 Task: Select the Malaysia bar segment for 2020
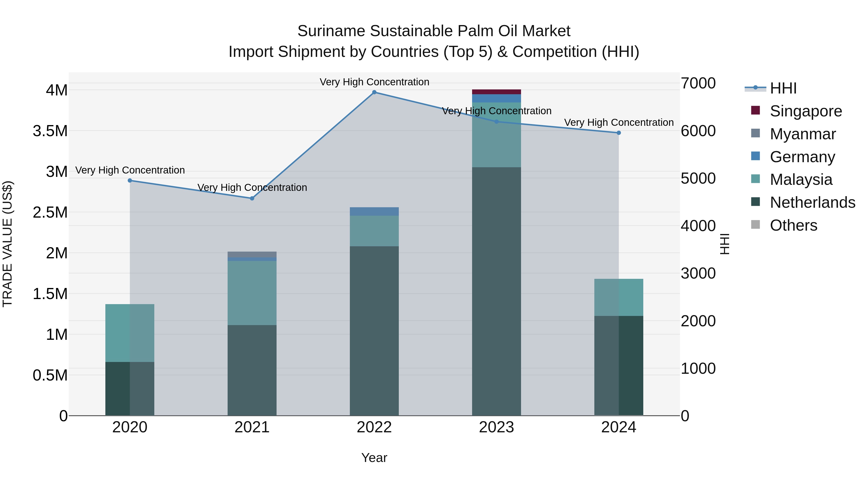click(130, 333)
